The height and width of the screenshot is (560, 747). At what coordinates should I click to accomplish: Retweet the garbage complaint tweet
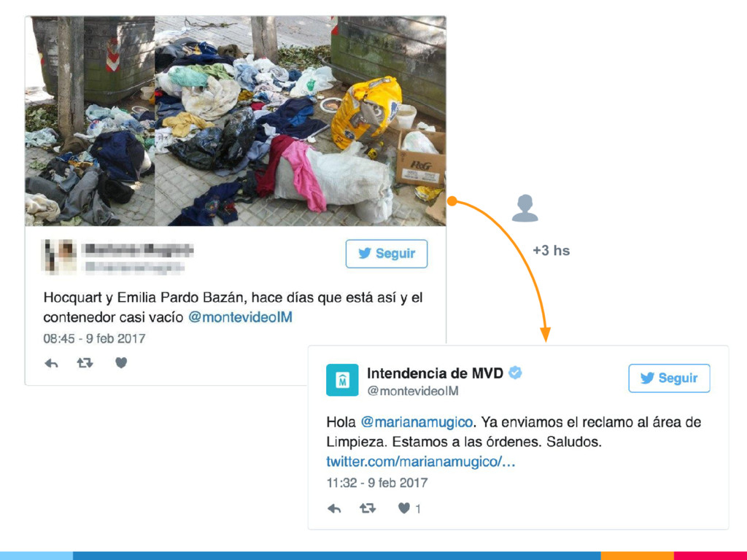pyautogui.click(x=85, y=363)
